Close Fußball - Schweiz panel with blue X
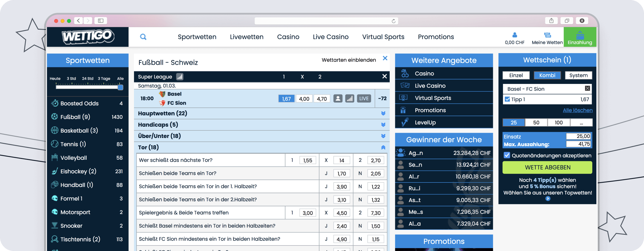Image resolution: width=644 pixels, height=251 pixels. point(385,58)
